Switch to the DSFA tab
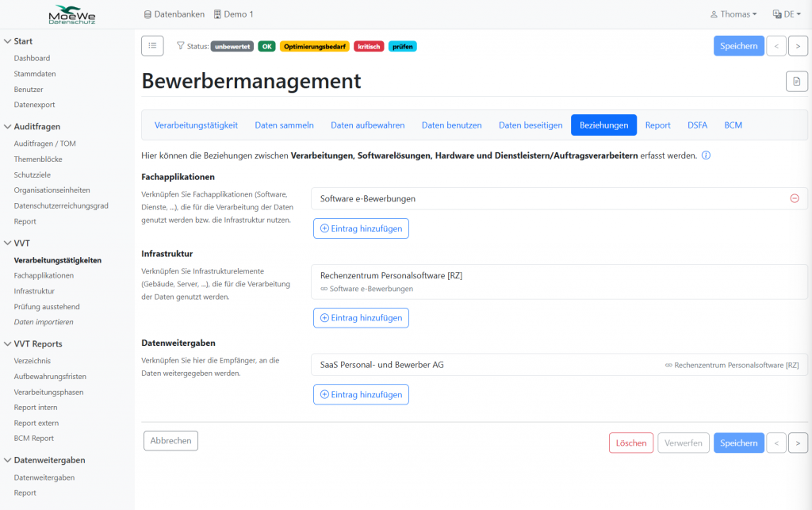The image size is (812, 510). (697, 125)
